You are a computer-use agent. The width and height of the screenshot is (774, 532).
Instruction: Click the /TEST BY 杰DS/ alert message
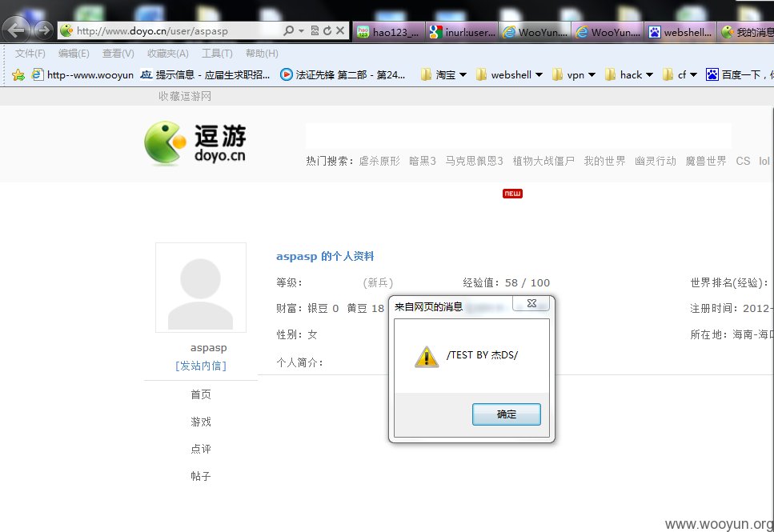[x=483, y=355]
